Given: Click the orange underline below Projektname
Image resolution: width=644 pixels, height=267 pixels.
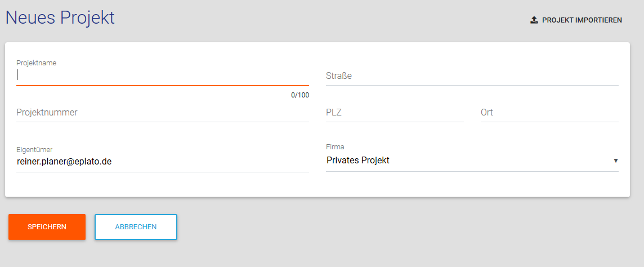Looking at the screenshot, I should pyautogui.click(x=162, y=85).
